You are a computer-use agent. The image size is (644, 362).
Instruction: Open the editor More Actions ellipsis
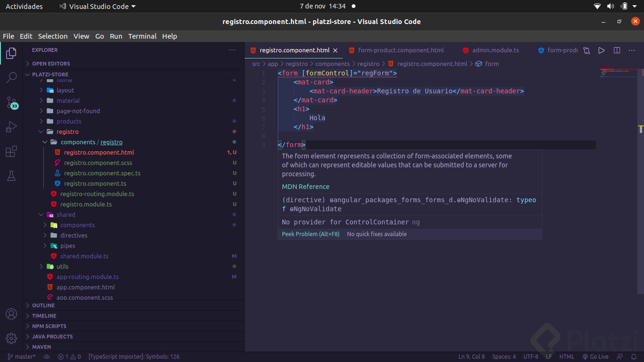click(632, 50)
